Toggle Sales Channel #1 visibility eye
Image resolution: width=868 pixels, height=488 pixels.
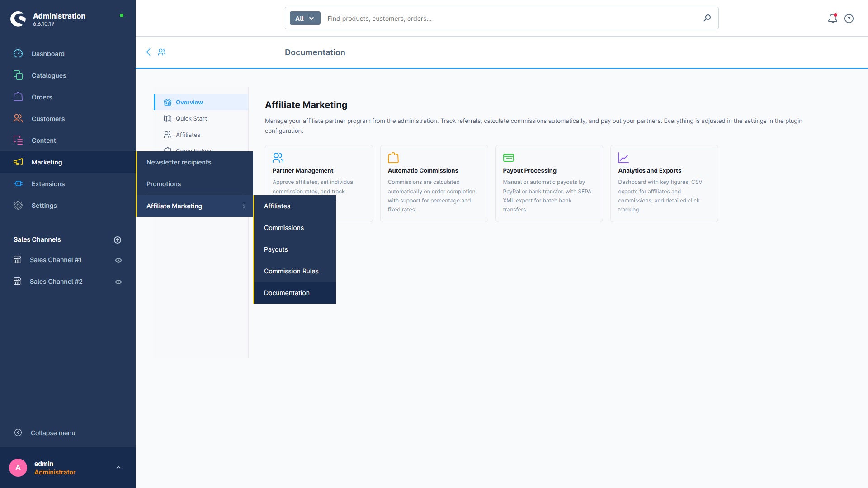118,260
